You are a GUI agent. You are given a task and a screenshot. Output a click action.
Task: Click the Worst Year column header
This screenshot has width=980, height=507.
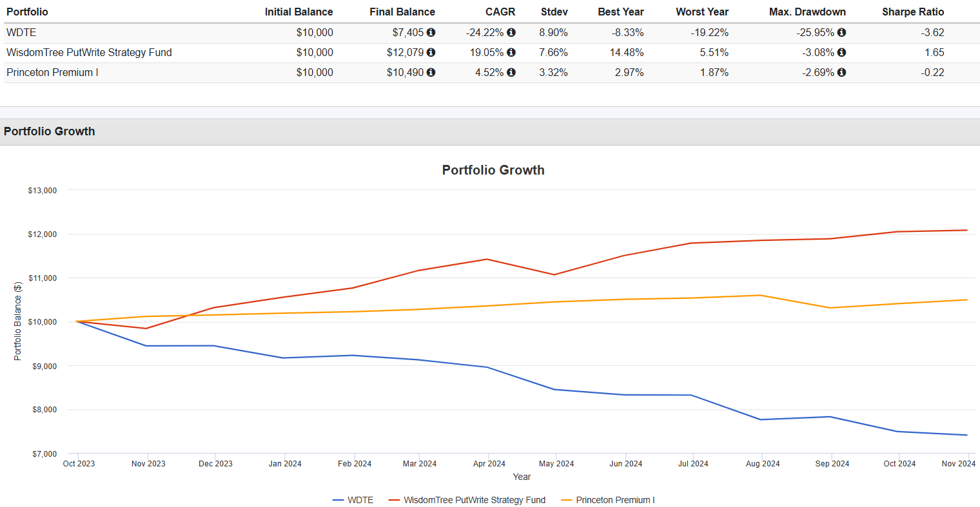click(702, 12)
